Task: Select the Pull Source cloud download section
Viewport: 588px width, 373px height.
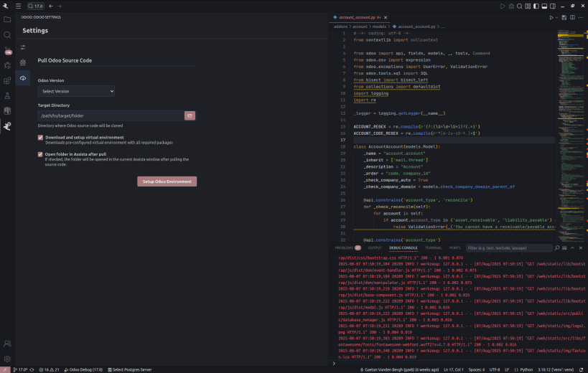Action: (x=23, y=78)
